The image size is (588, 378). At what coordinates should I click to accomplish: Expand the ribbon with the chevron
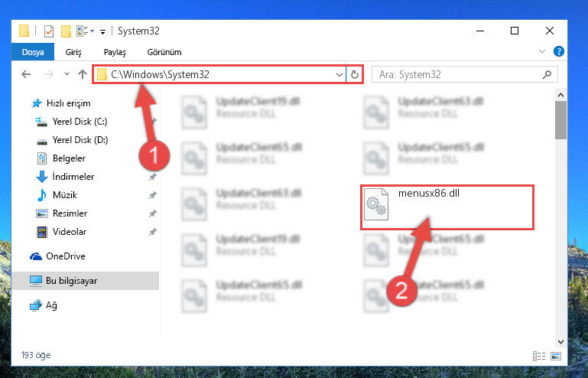542,51
